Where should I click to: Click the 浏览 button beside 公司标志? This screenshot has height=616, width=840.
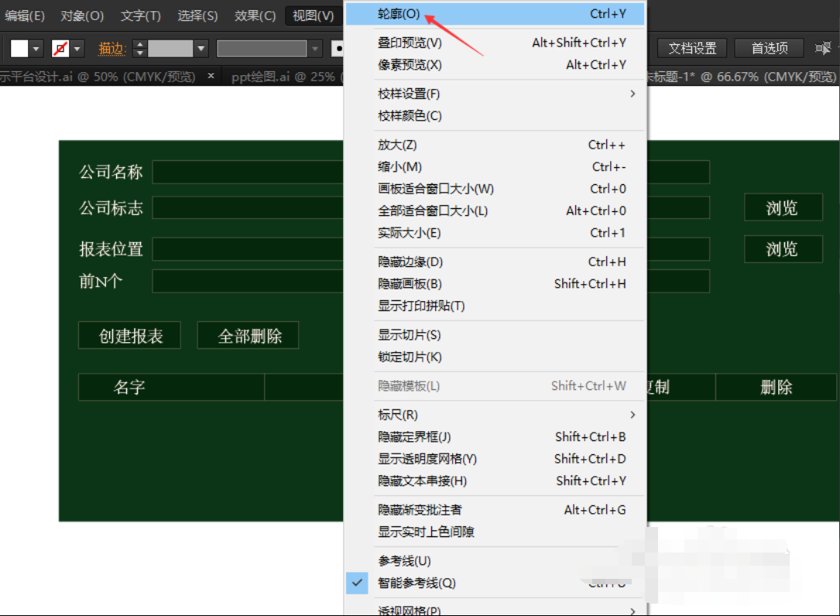click(x=783, y=207)
